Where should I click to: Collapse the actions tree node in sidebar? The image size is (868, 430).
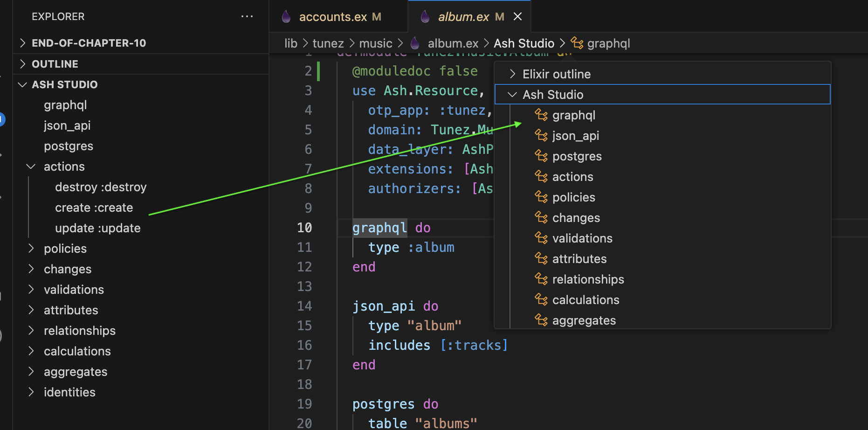point(31,166)
